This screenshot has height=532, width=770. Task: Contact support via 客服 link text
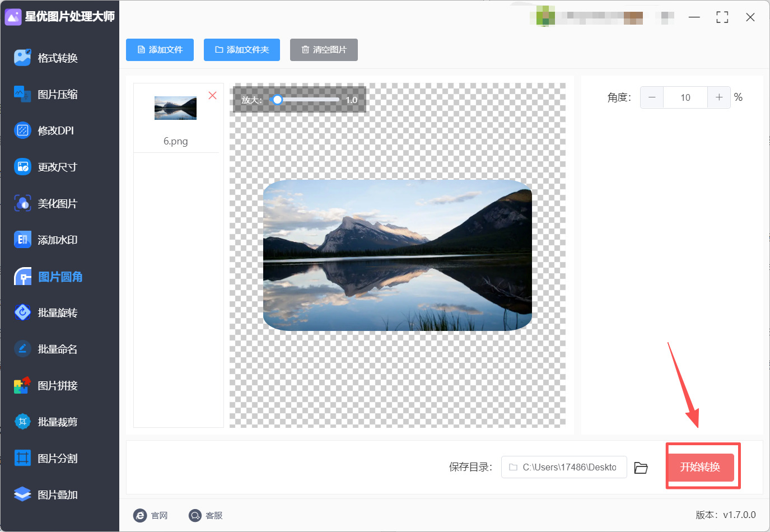point(214,515)
